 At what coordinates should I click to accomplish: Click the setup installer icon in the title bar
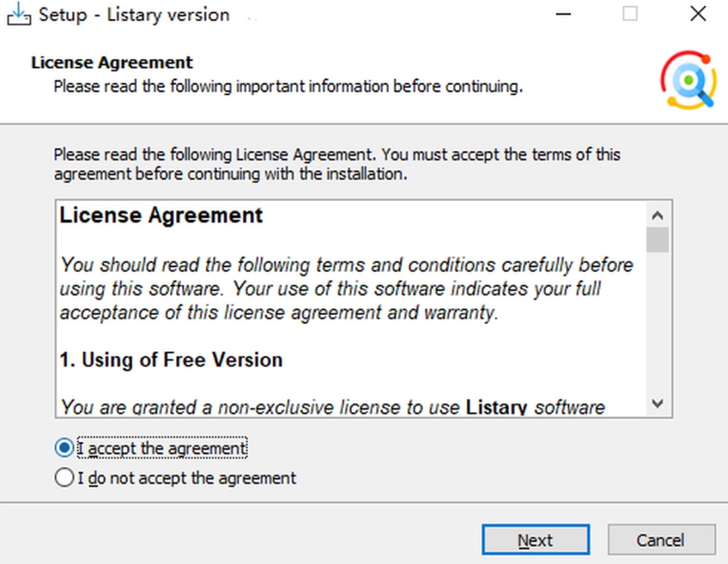[18, 14]
